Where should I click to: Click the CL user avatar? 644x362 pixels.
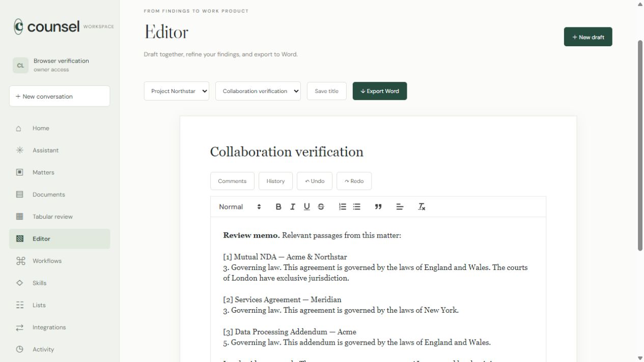[x=20, y=66]
